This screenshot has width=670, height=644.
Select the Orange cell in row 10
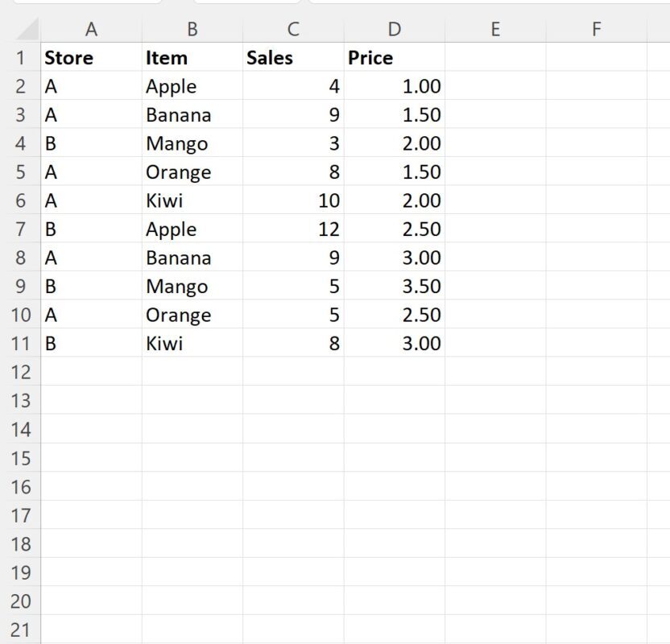coord(192,315)
